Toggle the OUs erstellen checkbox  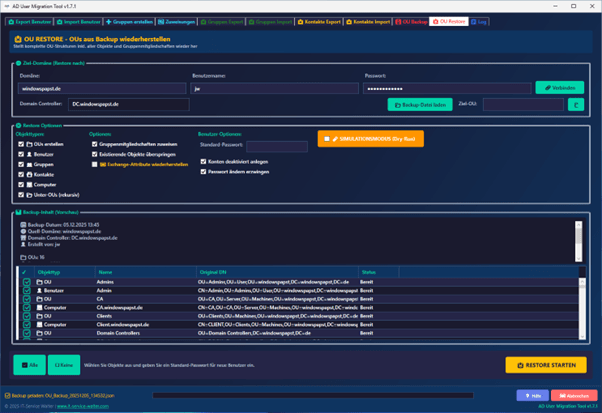21,144
